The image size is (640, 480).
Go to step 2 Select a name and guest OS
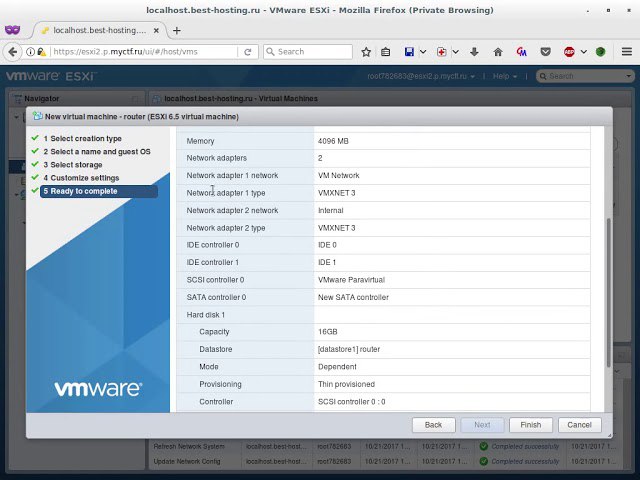pyautogui.click(x=97, y=151)
